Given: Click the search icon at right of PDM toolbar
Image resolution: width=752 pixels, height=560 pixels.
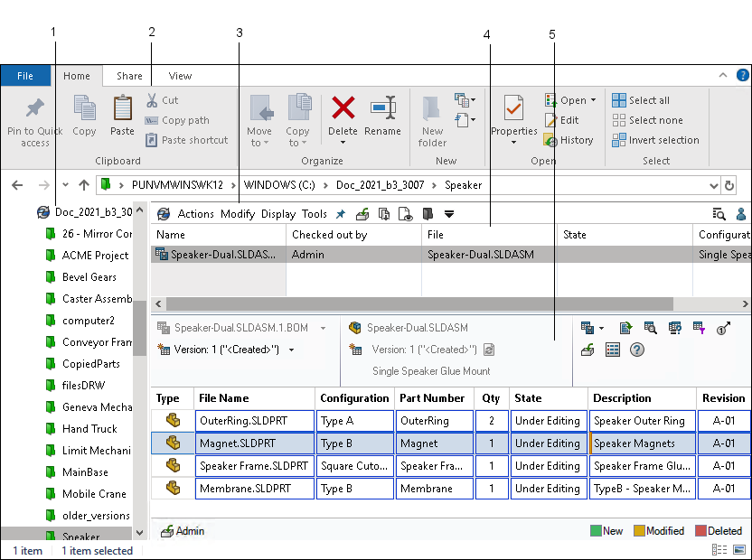Looking at the screenshot, I should (719, 214).
